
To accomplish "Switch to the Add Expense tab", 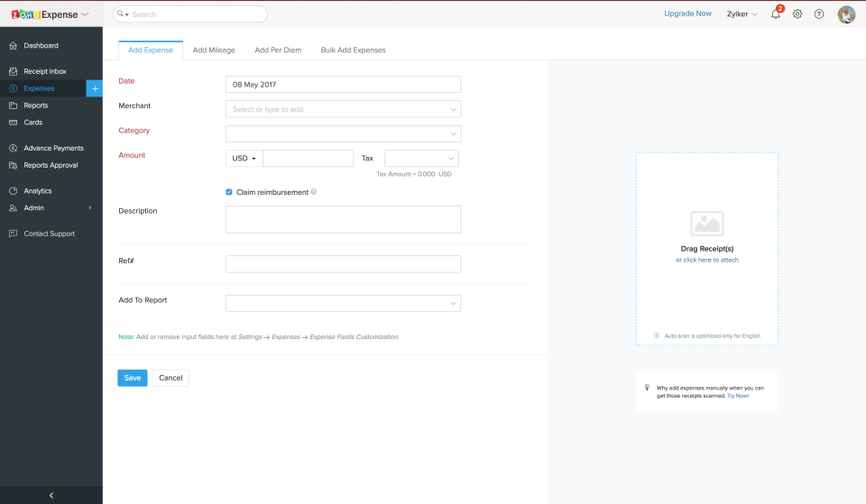I will [151, 50].
